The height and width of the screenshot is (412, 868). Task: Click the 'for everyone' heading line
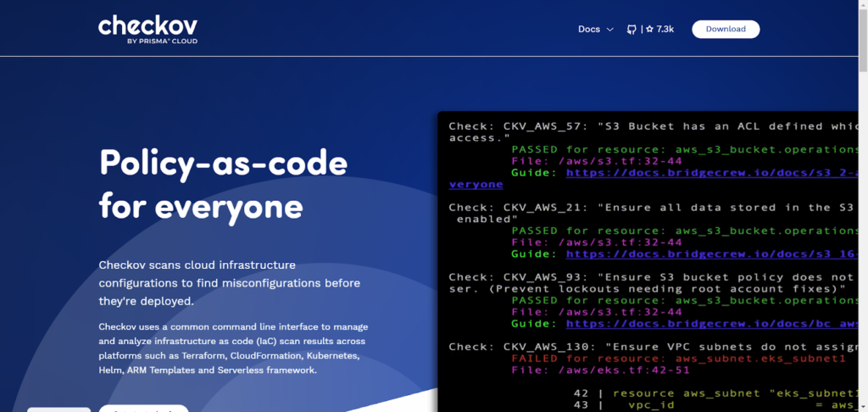(201, 209)
